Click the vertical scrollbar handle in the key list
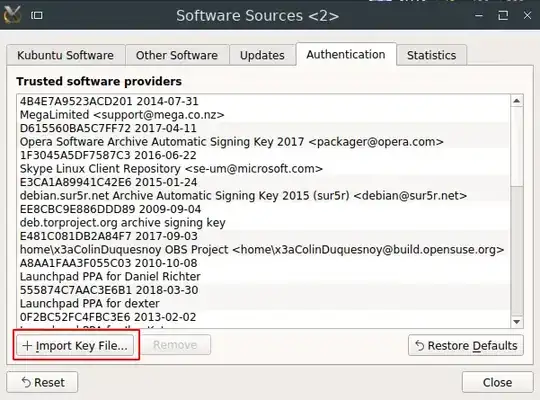 click(x=517, y=250)
